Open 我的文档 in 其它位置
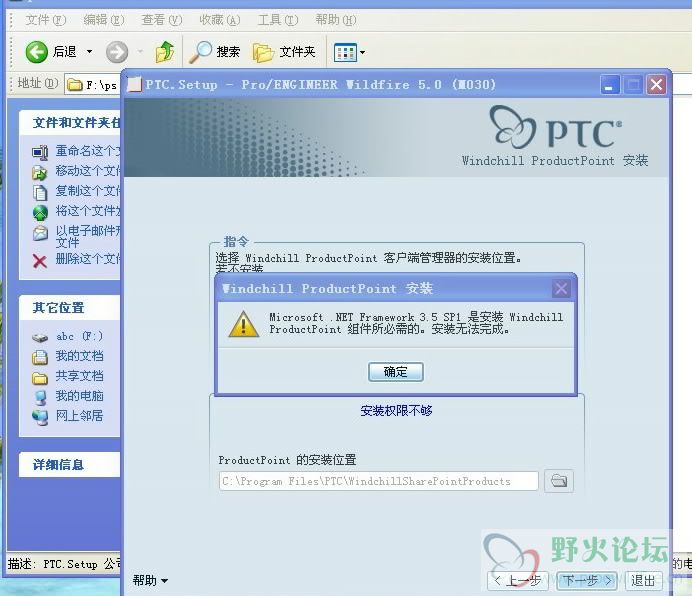Screen dimensions: 692x596 79,356
